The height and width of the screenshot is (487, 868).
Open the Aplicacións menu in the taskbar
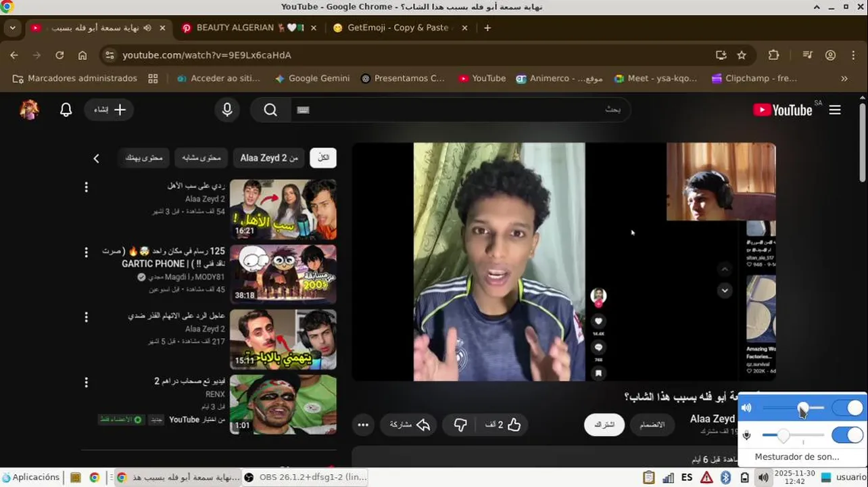pos(31,478)
